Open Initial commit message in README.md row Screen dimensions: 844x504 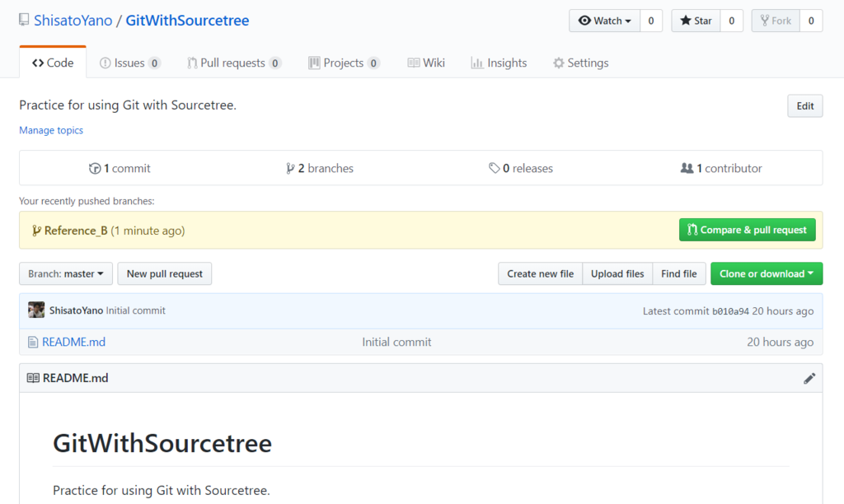pyautogui.click(x=396, y=342)
